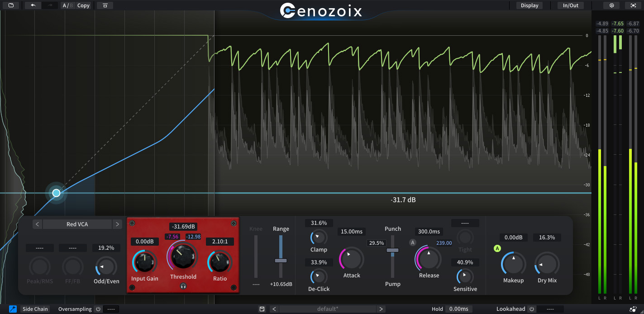
Task: Click the Copy button
Action: (x=83, y=5)
